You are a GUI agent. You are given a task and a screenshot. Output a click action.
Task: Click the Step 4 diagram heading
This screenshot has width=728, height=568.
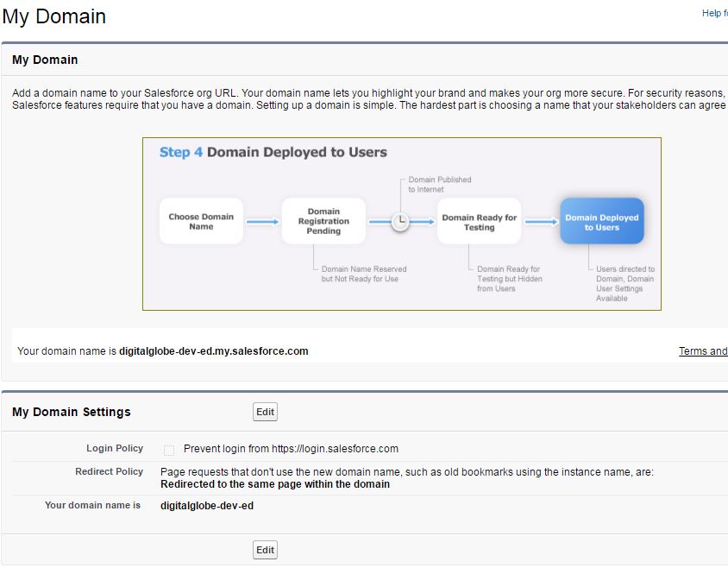273,153
